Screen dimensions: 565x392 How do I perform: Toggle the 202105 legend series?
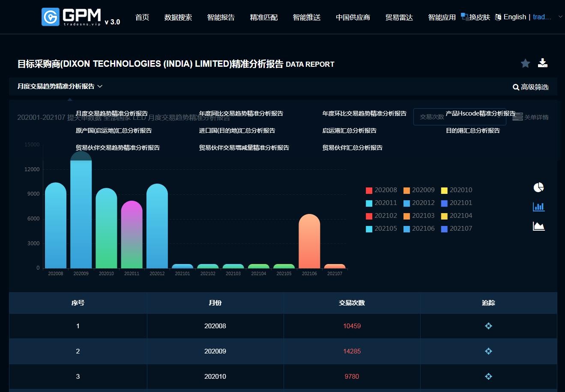381,229
